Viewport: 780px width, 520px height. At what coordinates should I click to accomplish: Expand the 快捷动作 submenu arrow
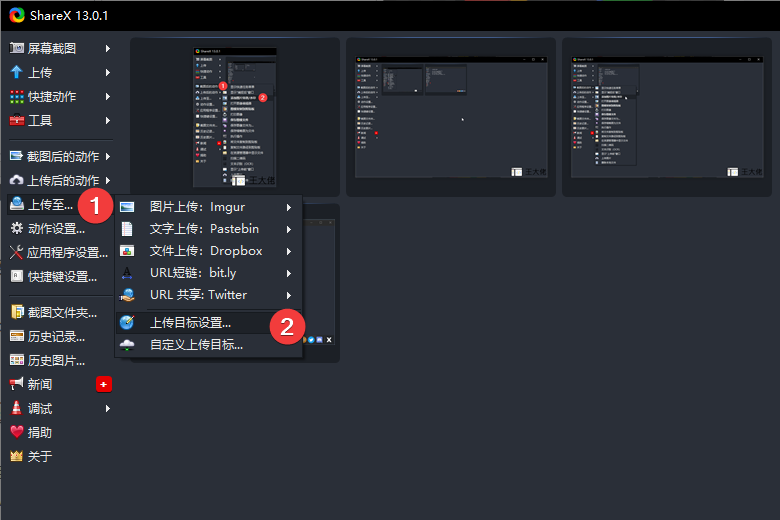tap(107, 96)
